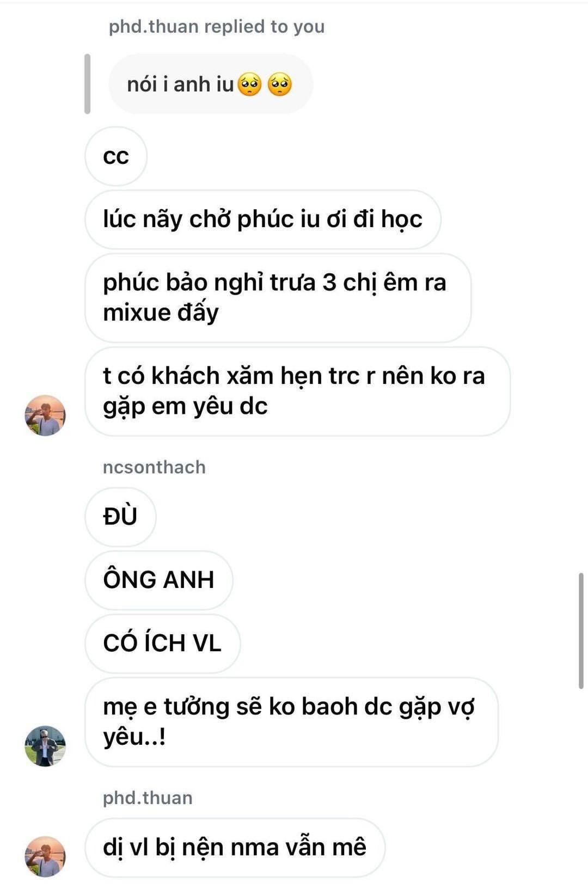Select the 'ĐÙ' message bubble

(120, 517)
